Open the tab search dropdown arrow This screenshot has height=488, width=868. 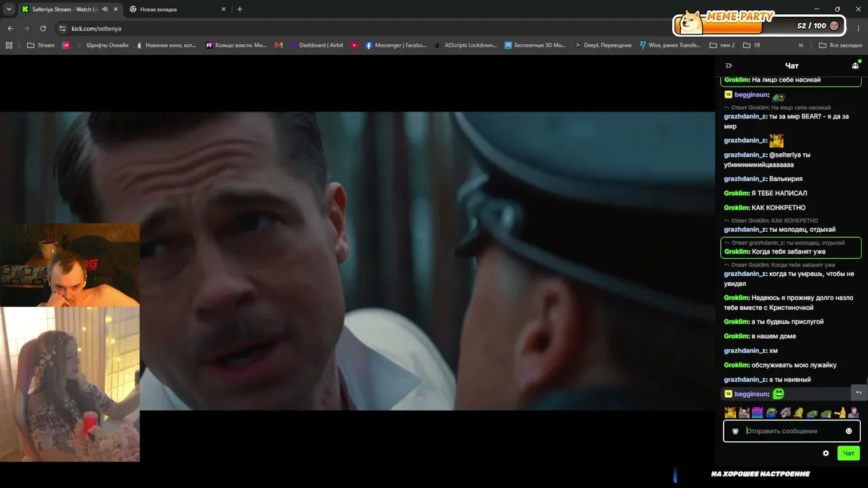click(x=9, y=9)
